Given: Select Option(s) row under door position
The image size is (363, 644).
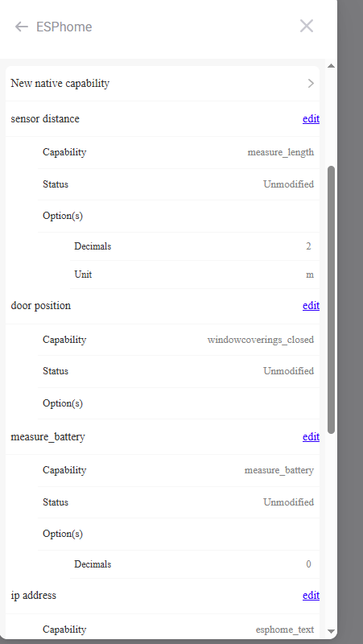Looking at the screenshot, I should coord(179,403).
